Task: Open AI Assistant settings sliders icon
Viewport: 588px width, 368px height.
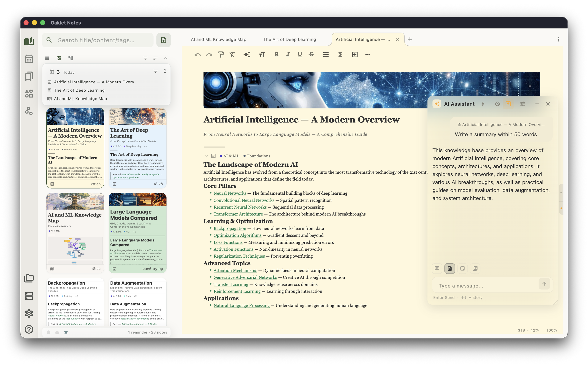Action: (522, 104)
